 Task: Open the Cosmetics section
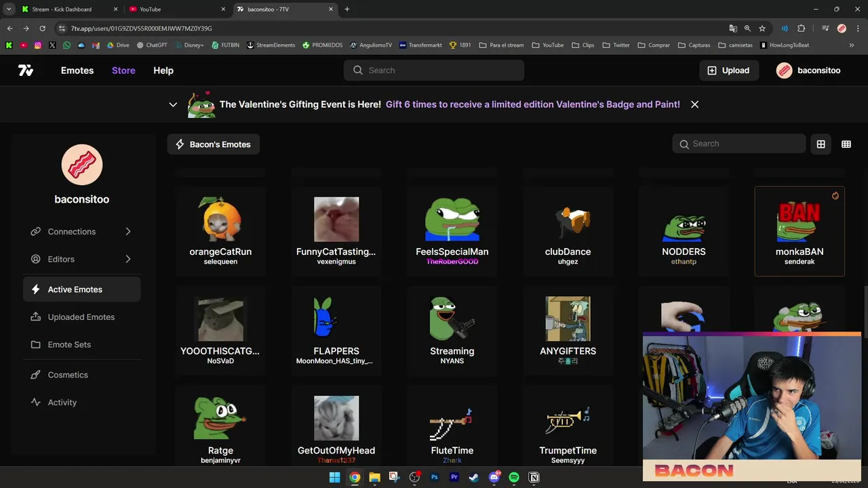click(81, 375)
